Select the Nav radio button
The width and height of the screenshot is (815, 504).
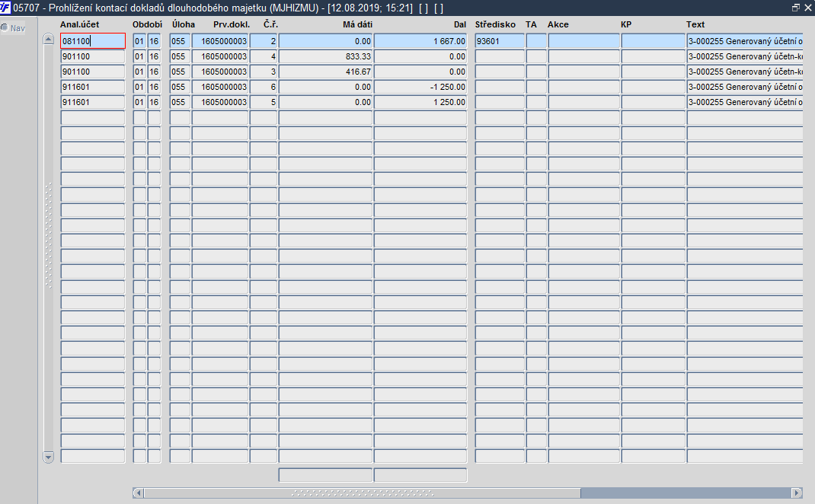pyautogui.click(x=5, y=28)
